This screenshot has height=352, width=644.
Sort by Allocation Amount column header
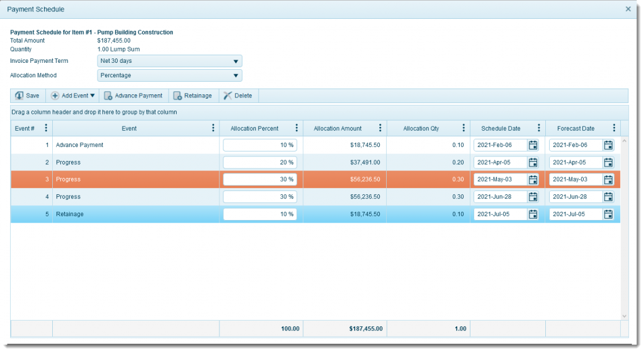point(338,128)
